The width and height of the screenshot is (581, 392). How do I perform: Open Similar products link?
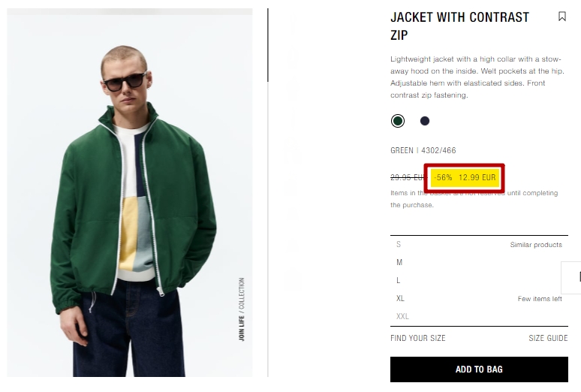point(536,245)
